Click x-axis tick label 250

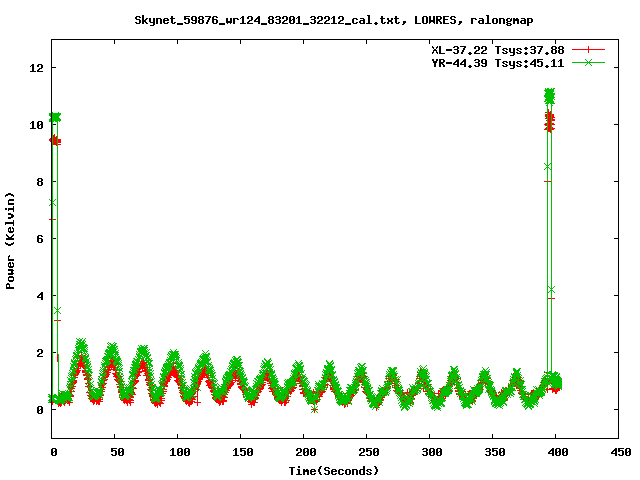(x=369, y=452)
